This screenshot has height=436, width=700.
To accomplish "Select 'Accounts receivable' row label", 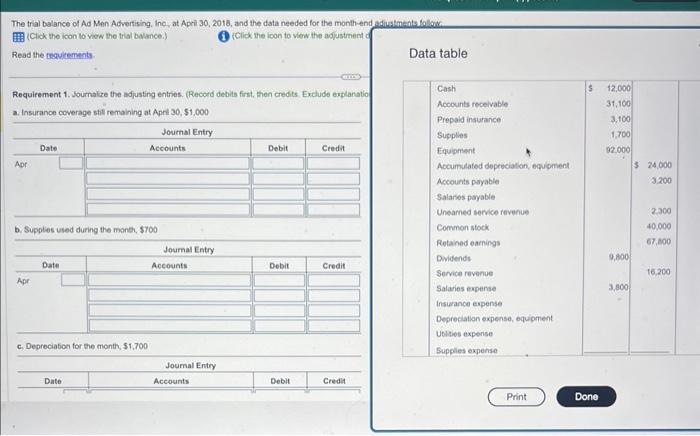I will point(472,104).
